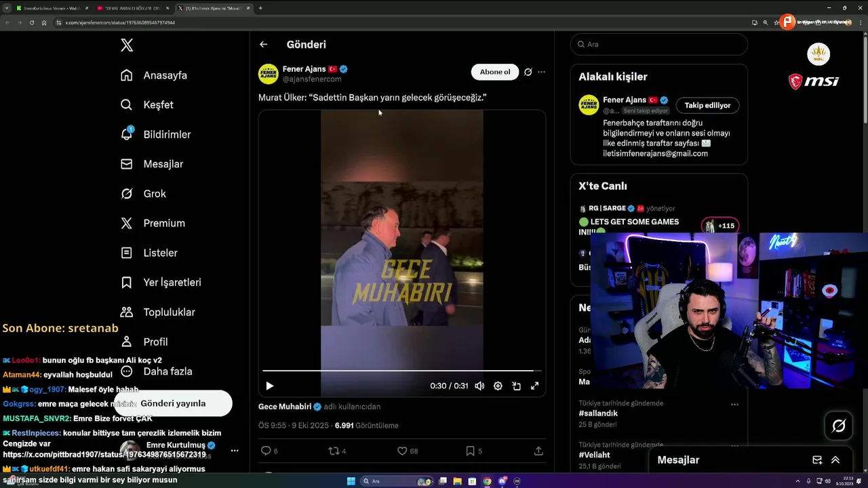This screenshot has height=488, width=868.
Task: Click the floating Grok button
Action: click(839, 426)
